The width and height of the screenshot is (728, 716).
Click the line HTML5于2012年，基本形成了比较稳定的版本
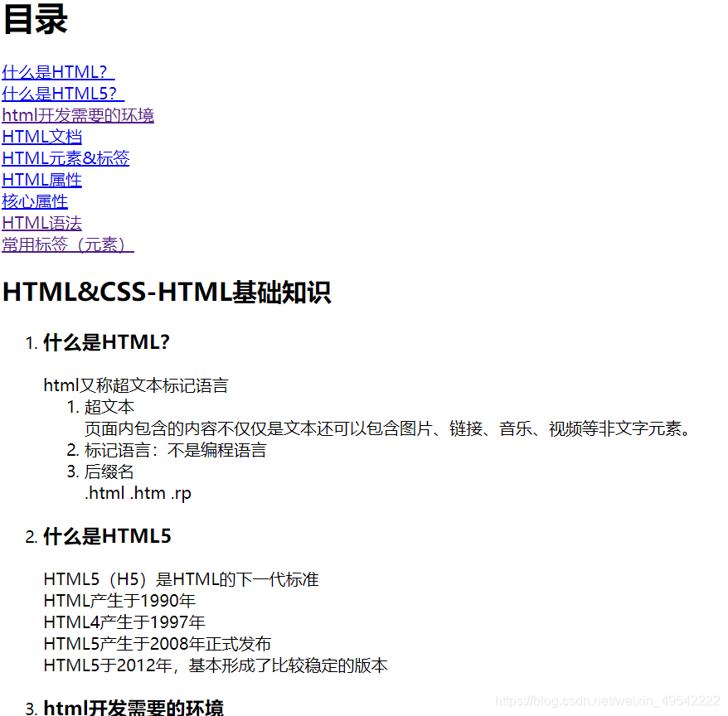coord(216,665)
